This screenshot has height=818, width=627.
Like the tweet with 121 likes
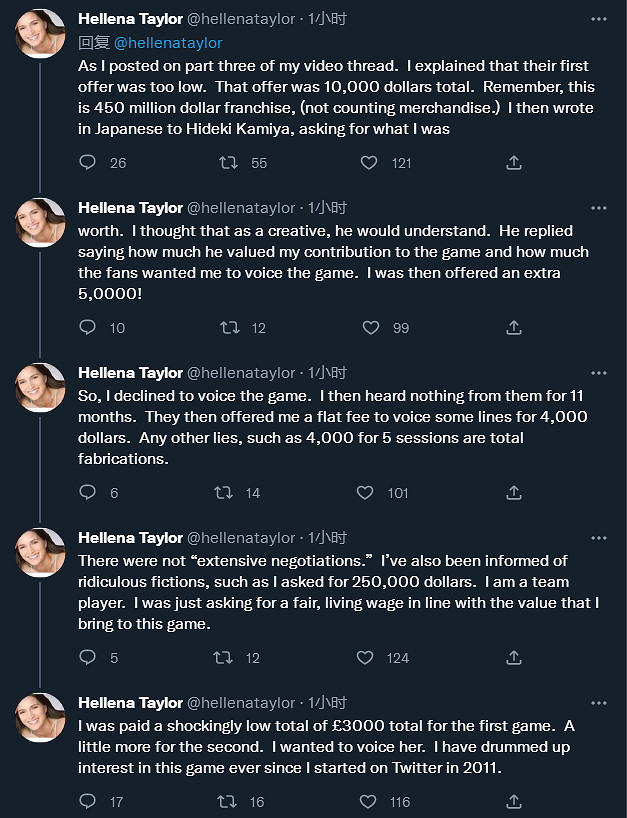coord(369,162)
